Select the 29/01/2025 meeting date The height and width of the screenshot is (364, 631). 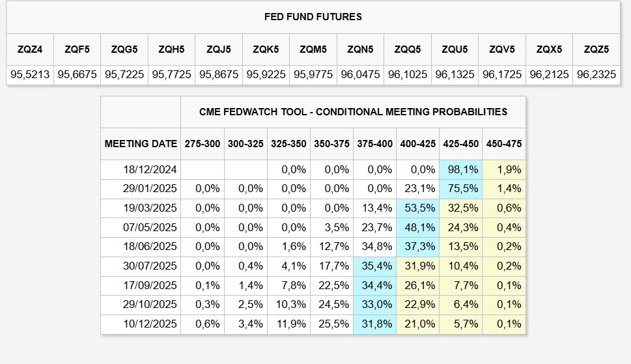tap(150, 189)
